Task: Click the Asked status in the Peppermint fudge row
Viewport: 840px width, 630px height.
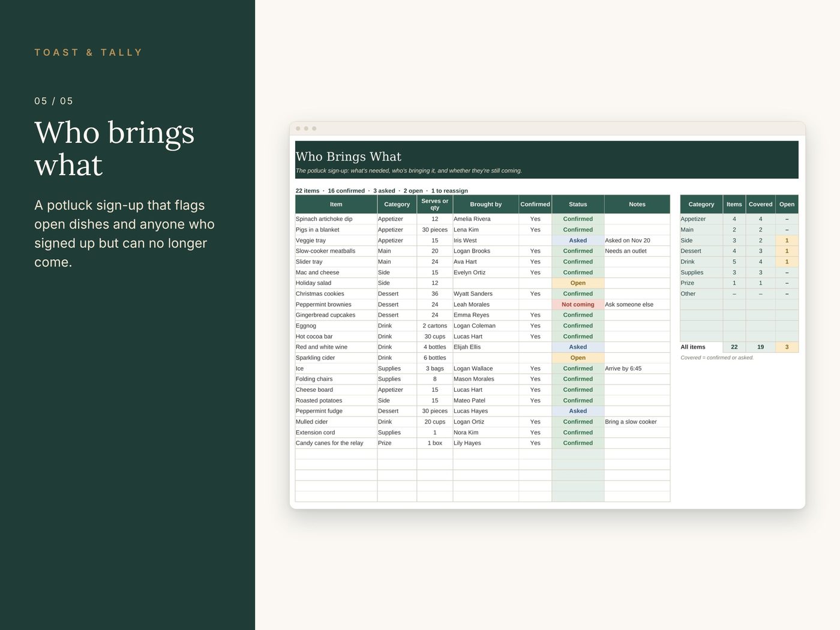Action: 578,411
